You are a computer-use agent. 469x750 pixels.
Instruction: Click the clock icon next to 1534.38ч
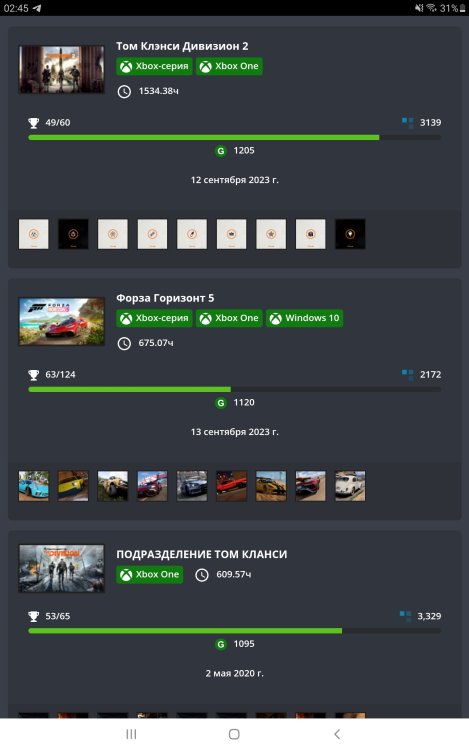[x=124, y=91]
